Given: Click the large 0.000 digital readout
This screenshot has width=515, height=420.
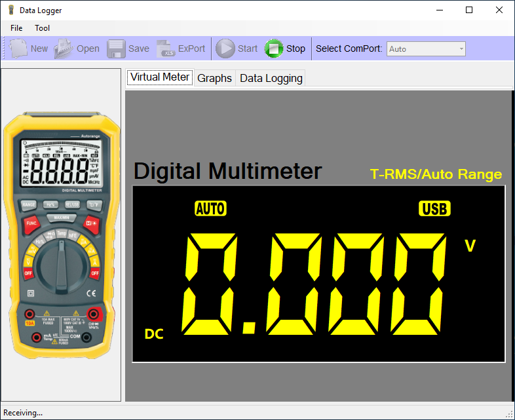Looking at the screenshot, I should tap(316, 284).
